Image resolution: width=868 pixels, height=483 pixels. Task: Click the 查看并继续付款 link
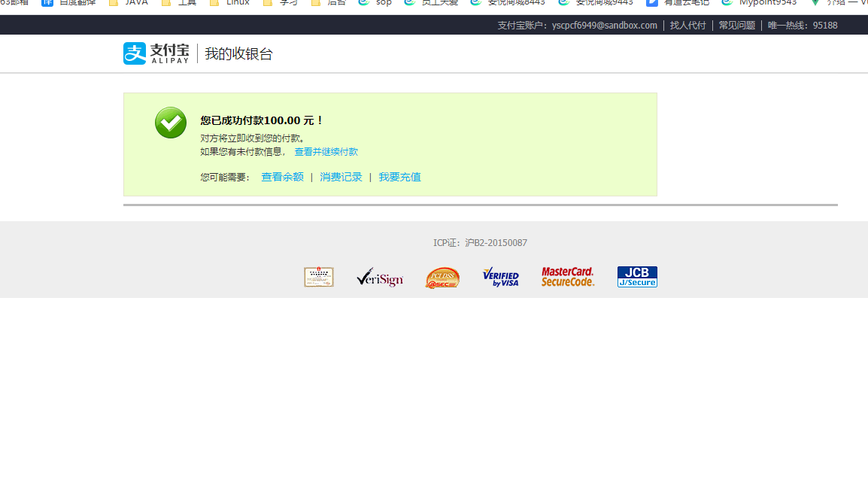[x=326, y=151]
